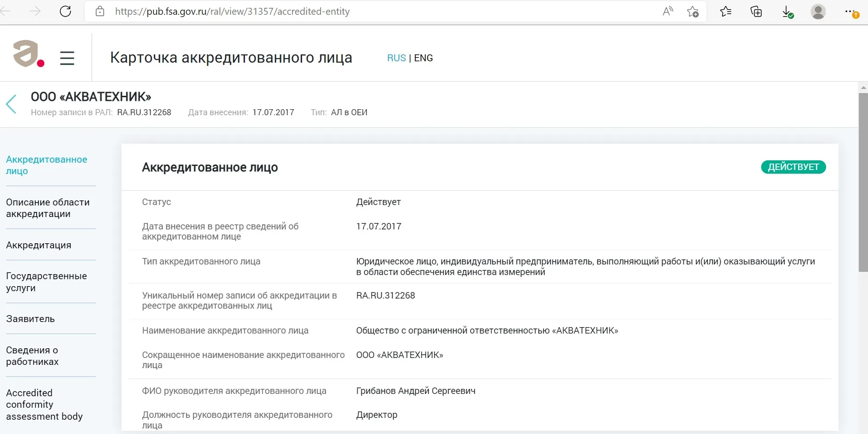Image resolution: width=868 pixels, height=434 pixels.
Task: Click the ДЕЙСТВУЕТ status badge
Action: (793, 167)
